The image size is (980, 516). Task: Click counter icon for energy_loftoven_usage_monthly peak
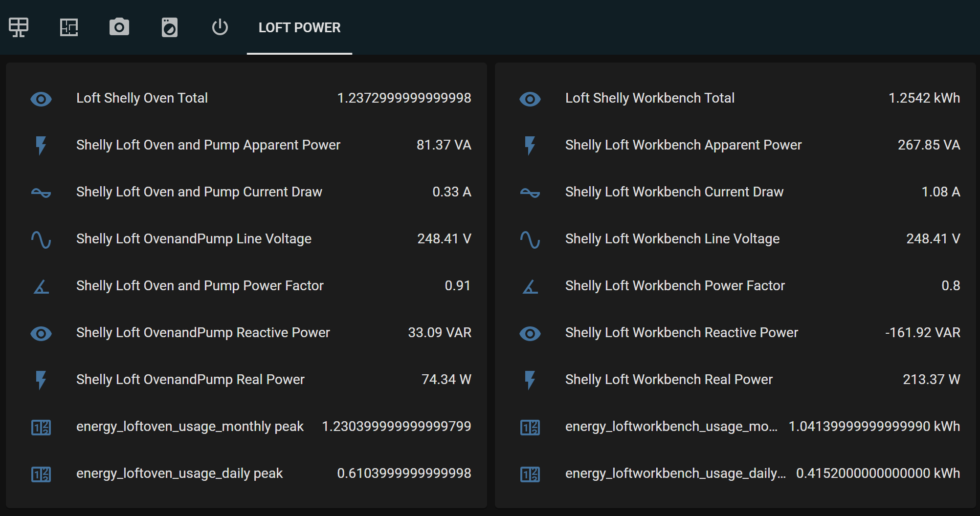41,428
